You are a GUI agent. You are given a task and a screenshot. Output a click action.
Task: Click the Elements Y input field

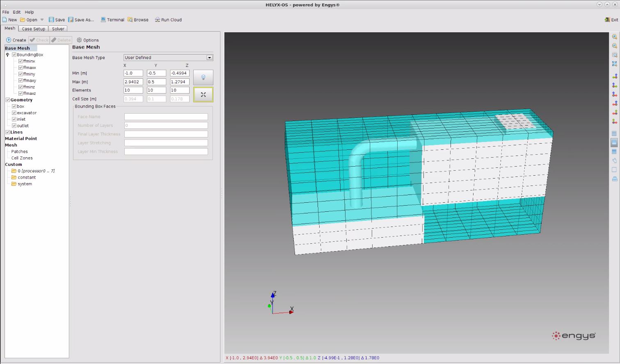coord(156,90)
